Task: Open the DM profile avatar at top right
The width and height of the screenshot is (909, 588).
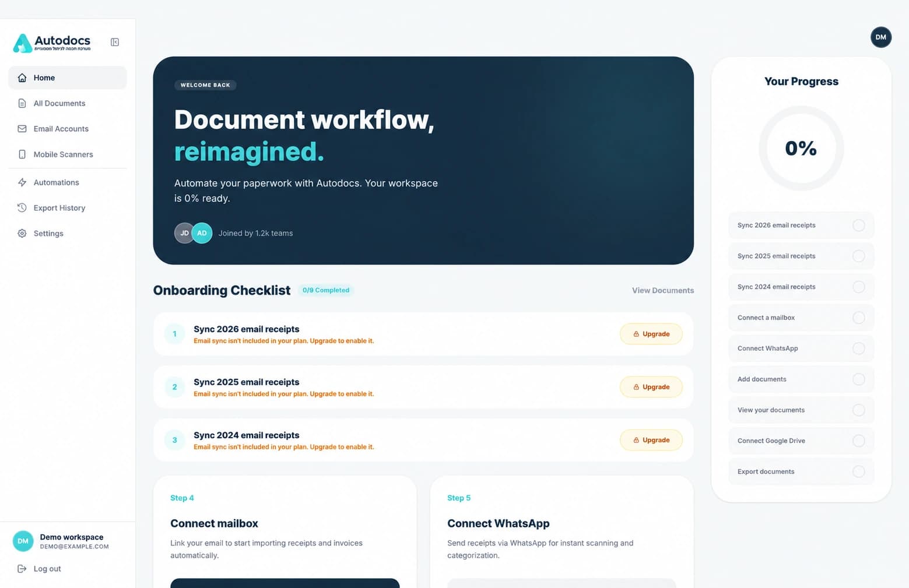Action: click(880, 37)
